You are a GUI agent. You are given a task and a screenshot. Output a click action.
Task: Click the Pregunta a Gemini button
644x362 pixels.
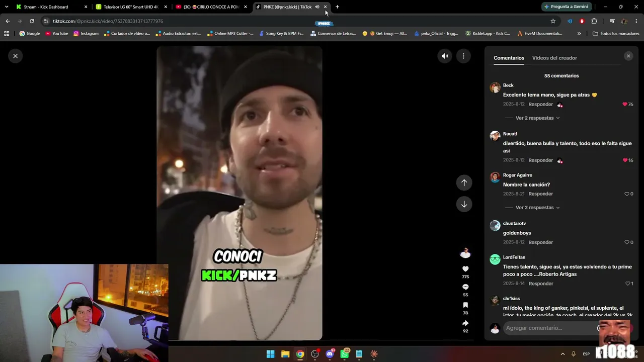tap(566, 7)
